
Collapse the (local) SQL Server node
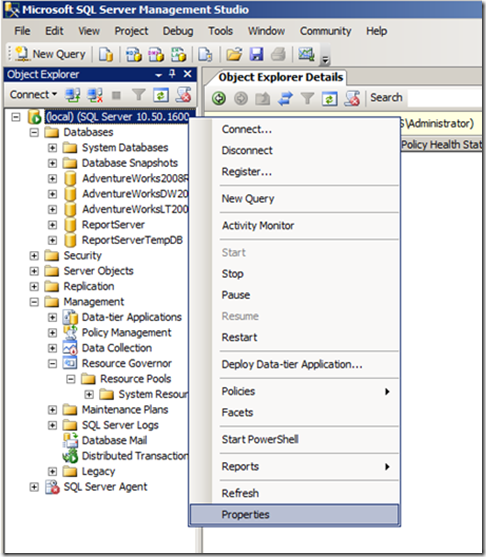[x=16, y=117]
